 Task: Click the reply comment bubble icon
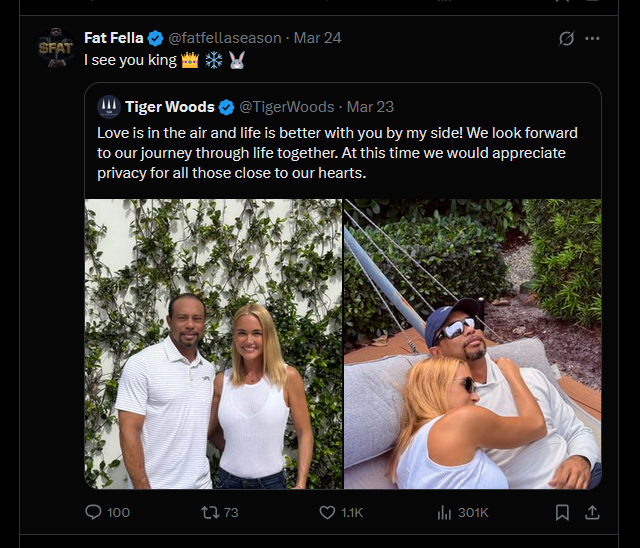[93, 512]
